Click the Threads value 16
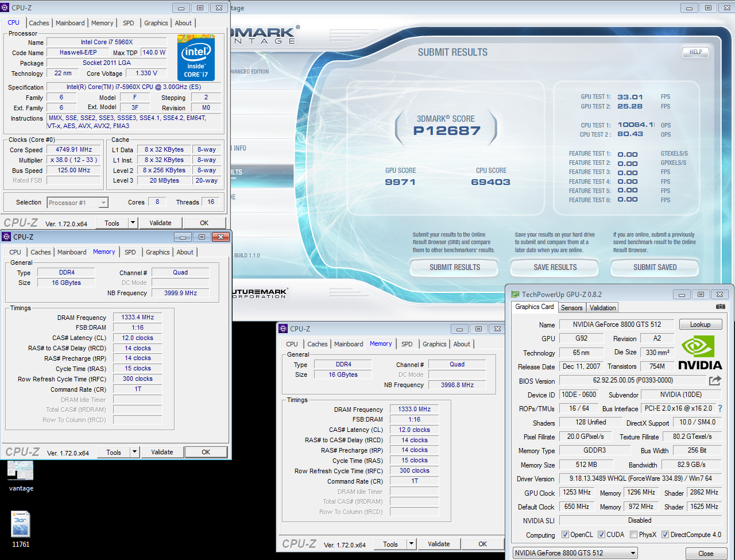735x560 pixels. [x=211, y=202]
